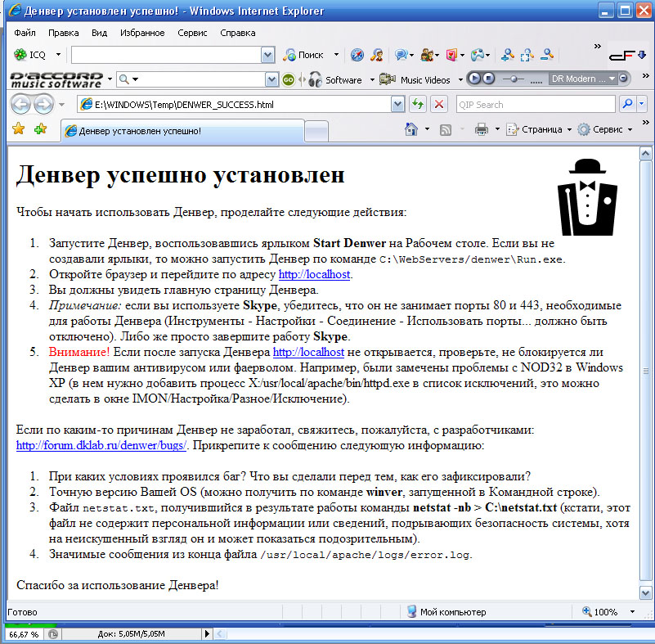Open the Favorites Center star

tap(18, 129)
